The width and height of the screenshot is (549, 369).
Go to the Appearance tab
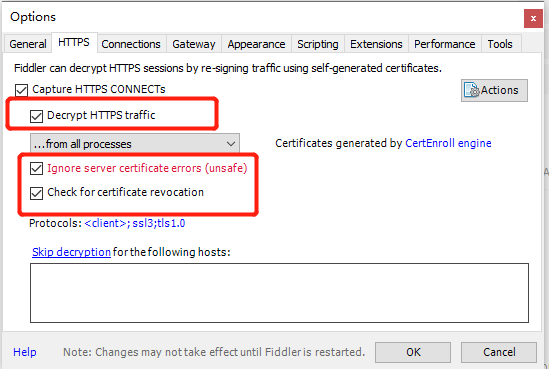pyautogui.click(x=256, y=44)
